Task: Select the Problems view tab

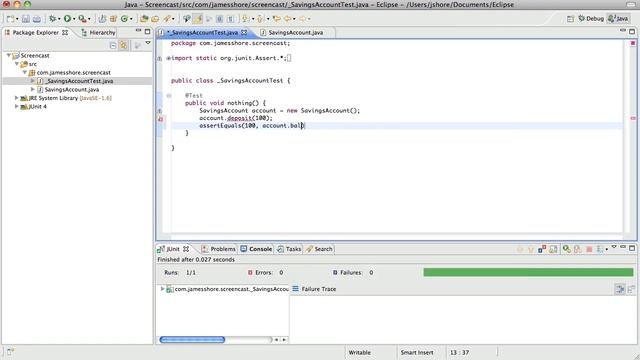Action: tap(218, 249)
